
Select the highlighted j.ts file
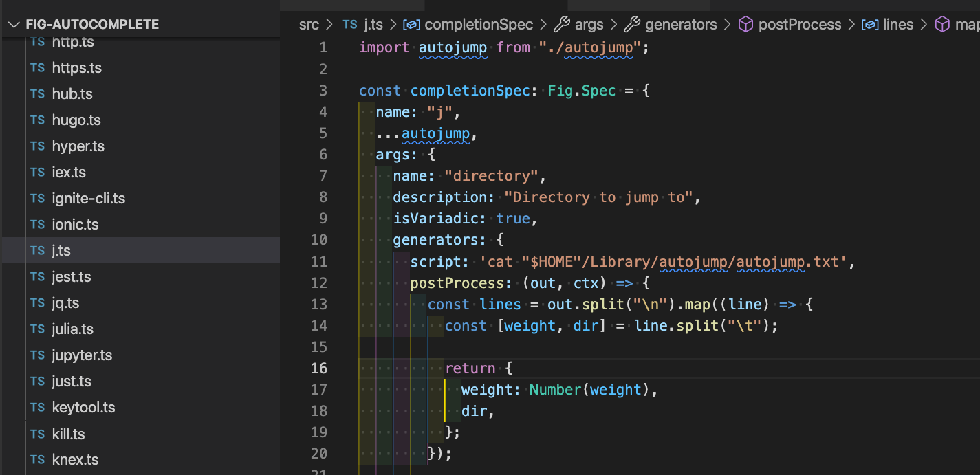[x=140, y=251]
